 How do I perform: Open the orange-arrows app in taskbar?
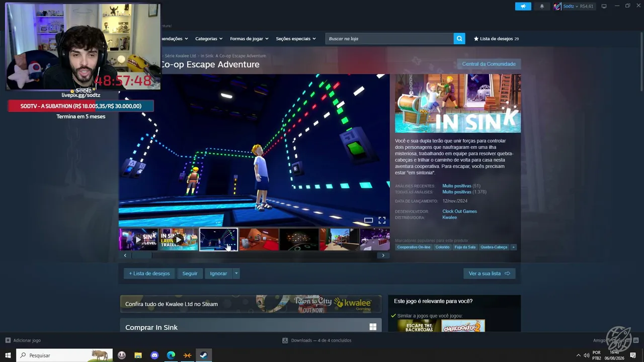(x=187, y=355)
